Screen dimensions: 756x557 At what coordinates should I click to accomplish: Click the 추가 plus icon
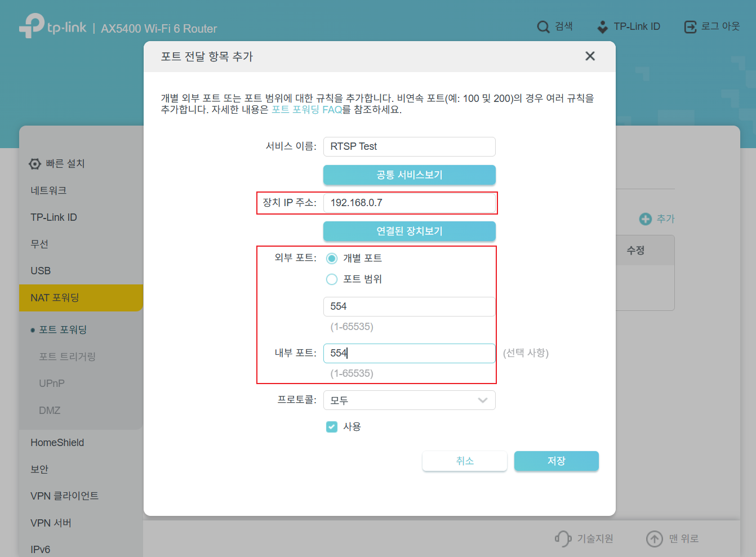click(645, 219)
